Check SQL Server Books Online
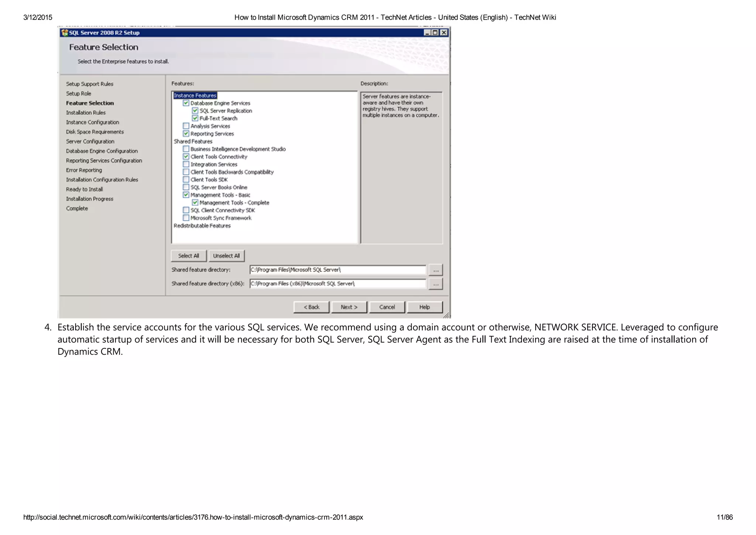This screenshot has height=535, width=756. [x=186, y=187]
